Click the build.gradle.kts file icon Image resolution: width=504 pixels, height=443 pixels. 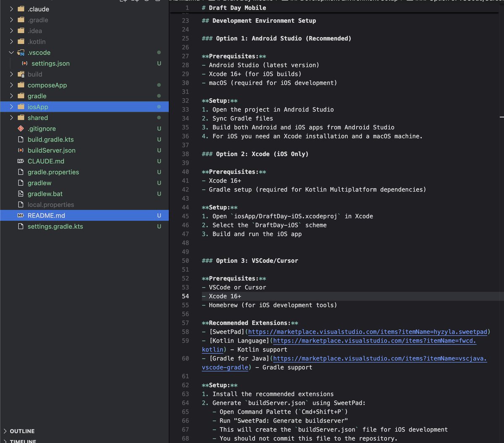click(x=21, y=140)
